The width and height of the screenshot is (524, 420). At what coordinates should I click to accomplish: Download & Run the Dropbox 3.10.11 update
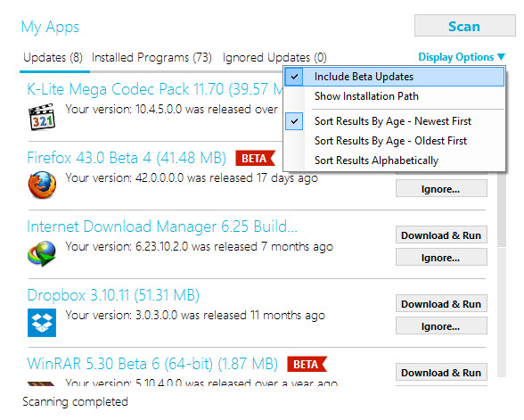point(441,303)
